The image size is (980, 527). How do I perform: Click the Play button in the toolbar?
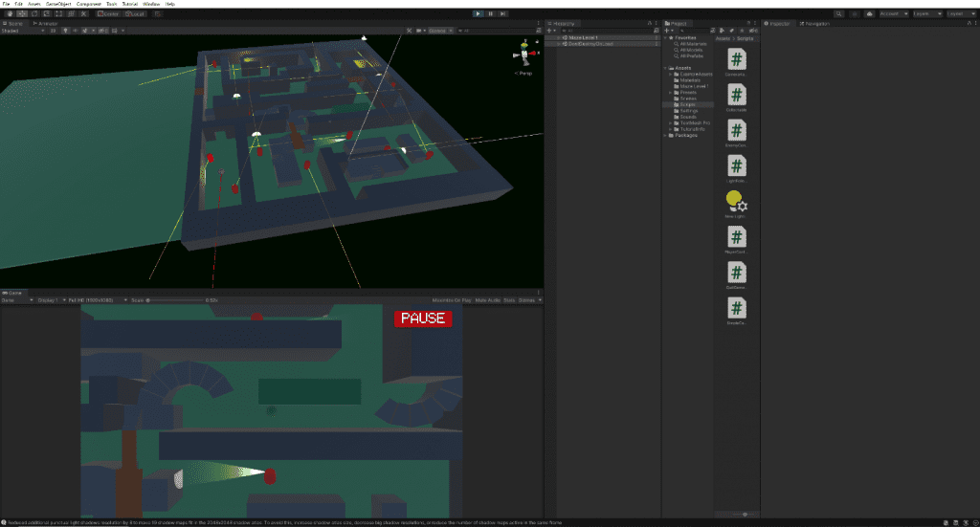tap(479, 13)
